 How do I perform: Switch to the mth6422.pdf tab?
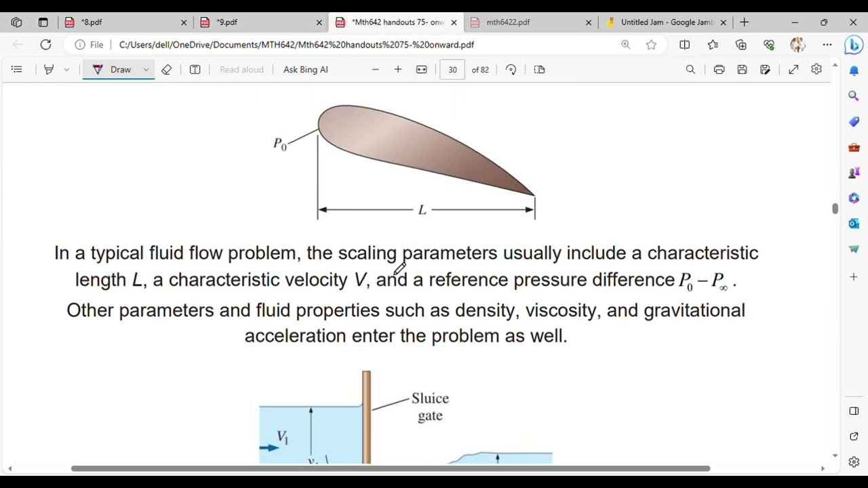click(530, 22)
